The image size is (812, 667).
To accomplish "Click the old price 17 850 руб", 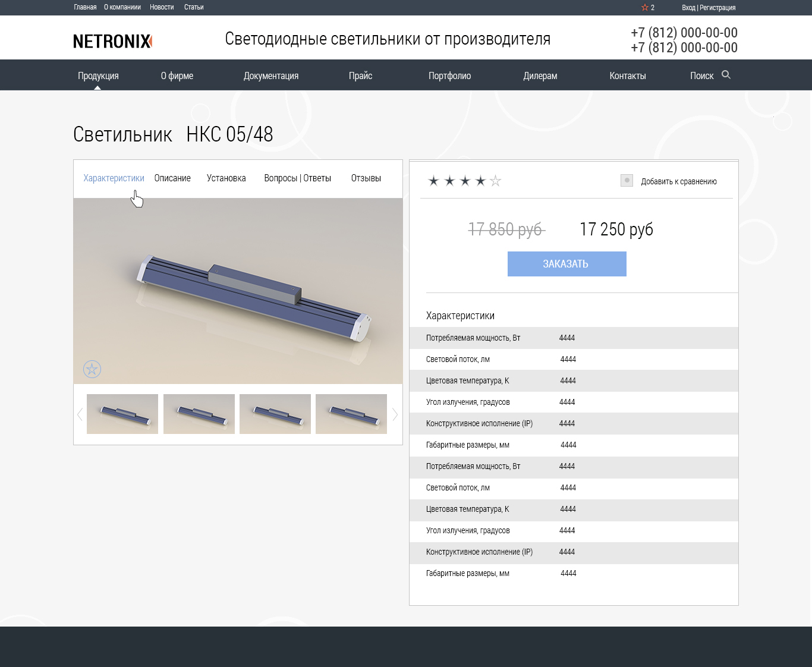I will [x=506, y=229].
